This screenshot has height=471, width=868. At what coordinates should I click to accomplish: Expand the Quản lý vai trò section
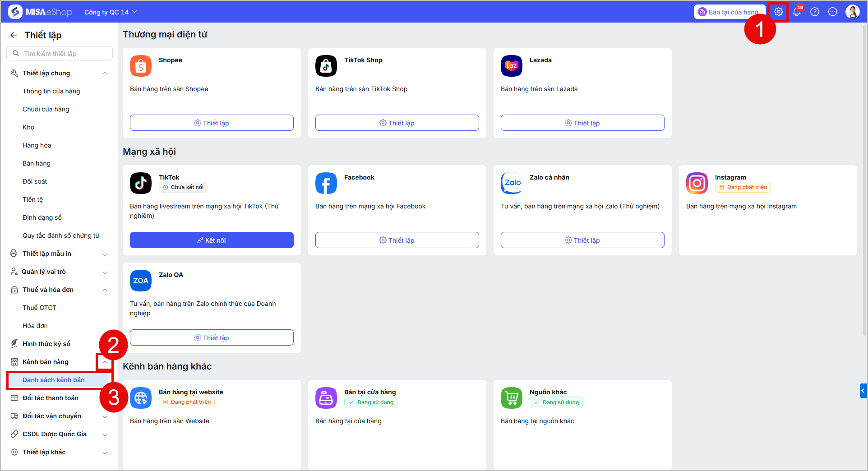(105, 272)
